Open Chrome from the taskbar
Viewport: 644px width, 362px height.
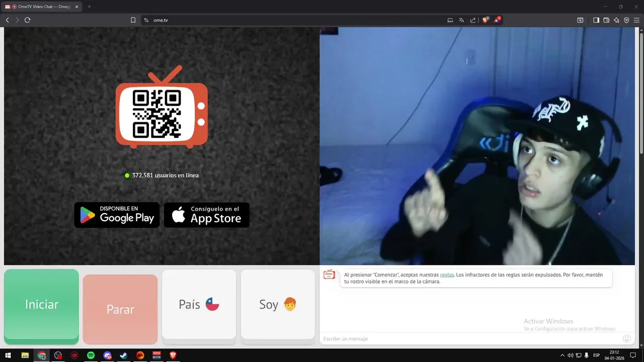[x=42, y=355]
